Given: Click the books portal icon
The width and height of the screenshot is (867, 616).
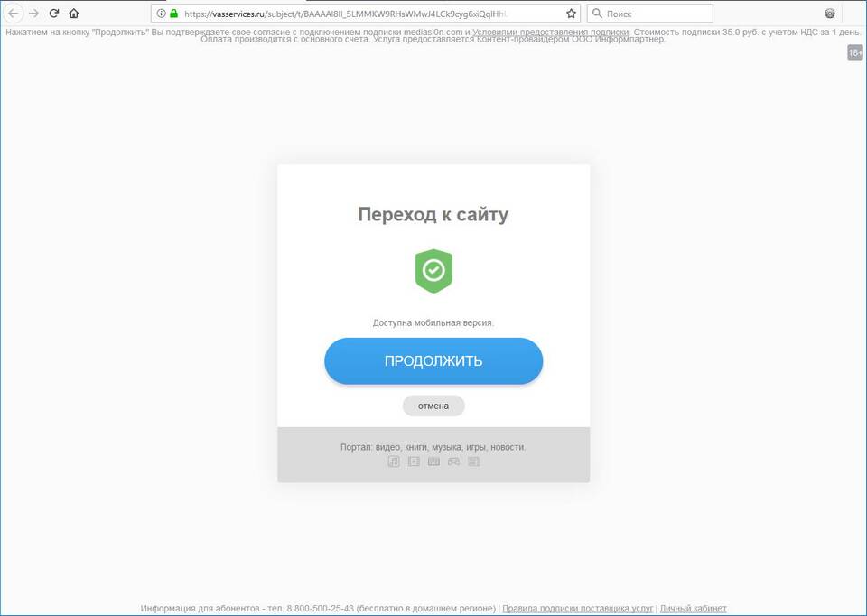Looking at the screenshot, I should pyautogui.click(x=433, y=462).
